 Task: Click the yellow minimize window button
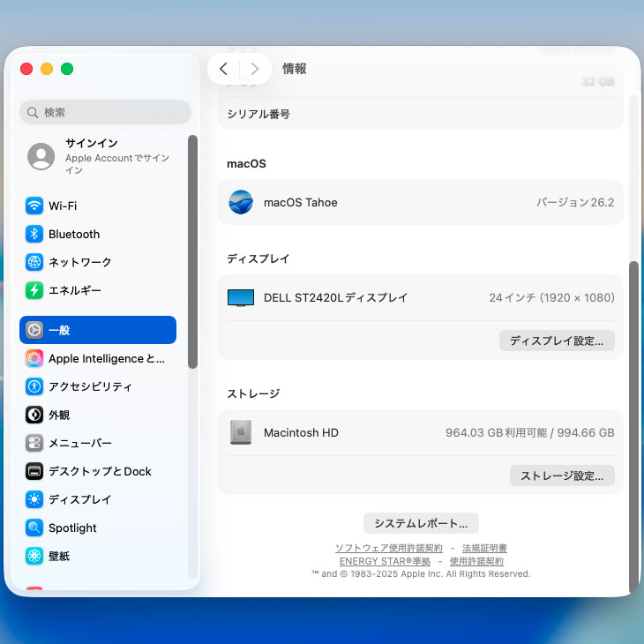[x=47, y=69]
